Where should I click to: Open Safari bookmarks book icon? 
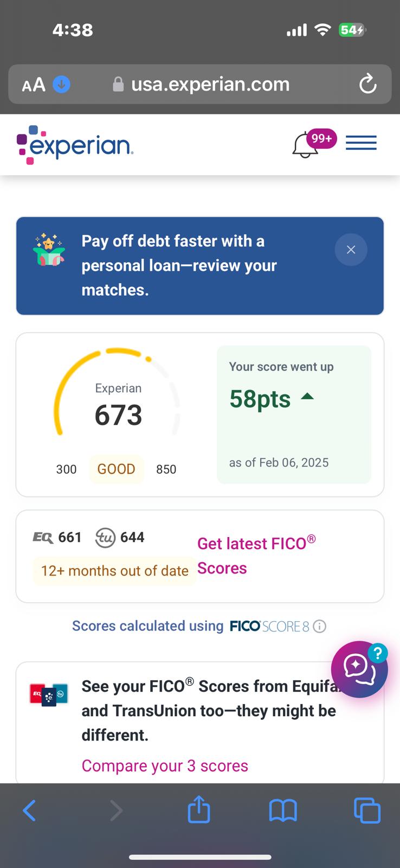(283, 811)
